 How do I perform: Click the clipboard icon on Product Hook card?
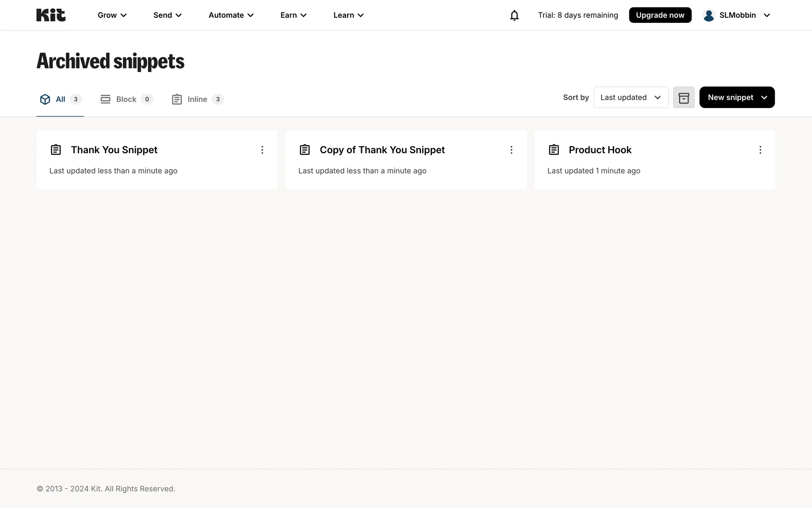554,150
